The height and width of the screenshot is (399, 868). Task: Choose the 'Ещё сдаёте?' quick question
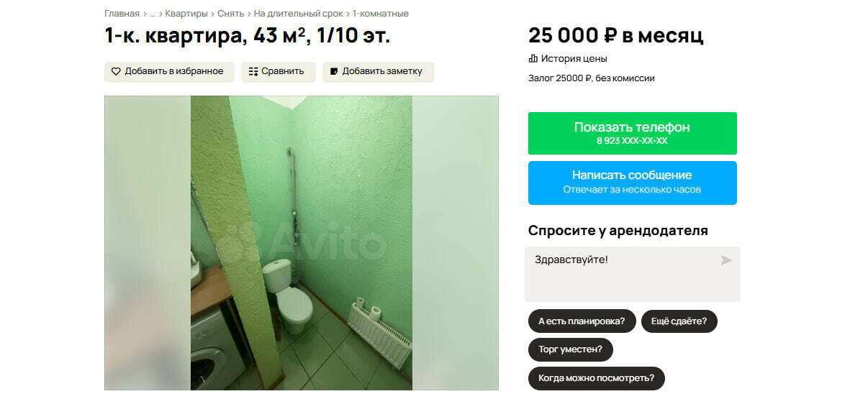[x=679, y=321]
